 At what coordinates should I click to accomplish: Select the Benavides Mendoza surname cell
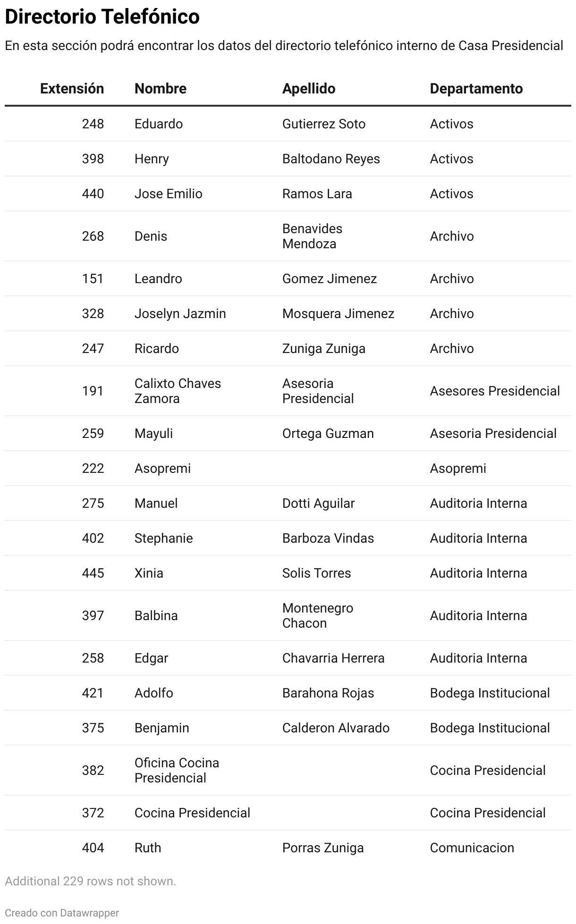[x=312, y=236]
